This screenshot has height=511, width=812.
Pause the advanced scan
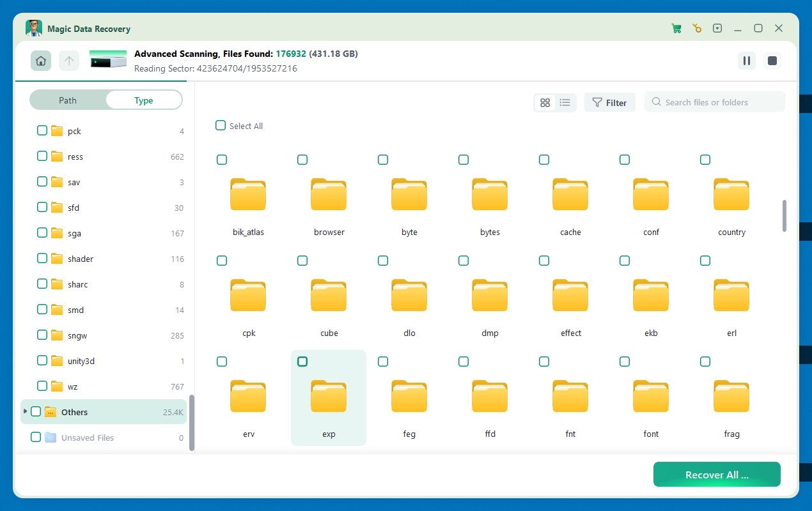tap(746, 61)
